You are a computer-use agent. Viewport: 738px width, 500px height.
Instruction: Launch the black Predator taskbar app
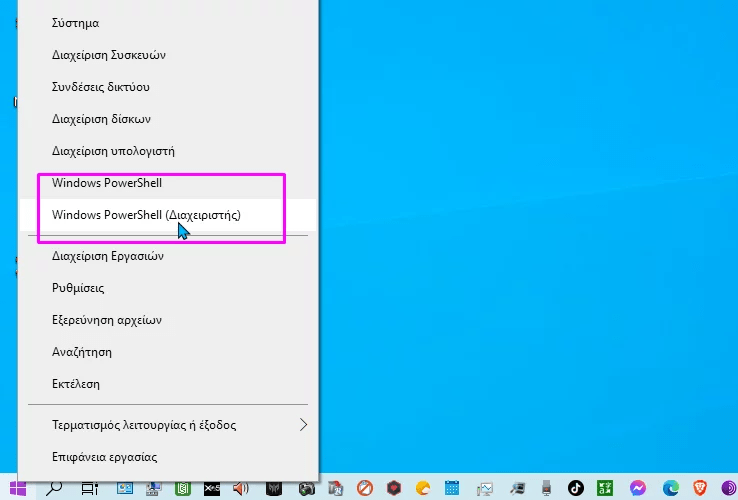(274, 488)
